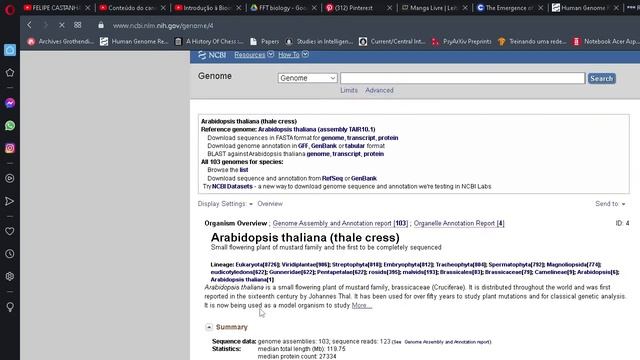Open the Player icon in sidebar
Screen dimensions: 640x360
[10, 178]
